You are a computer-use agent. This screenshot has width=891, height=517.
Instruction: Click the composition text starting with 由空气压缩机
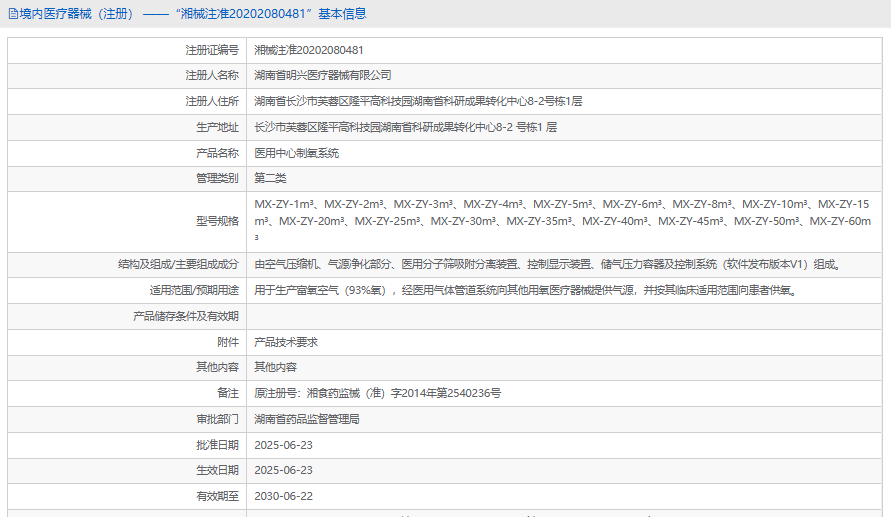click(549, 264)
